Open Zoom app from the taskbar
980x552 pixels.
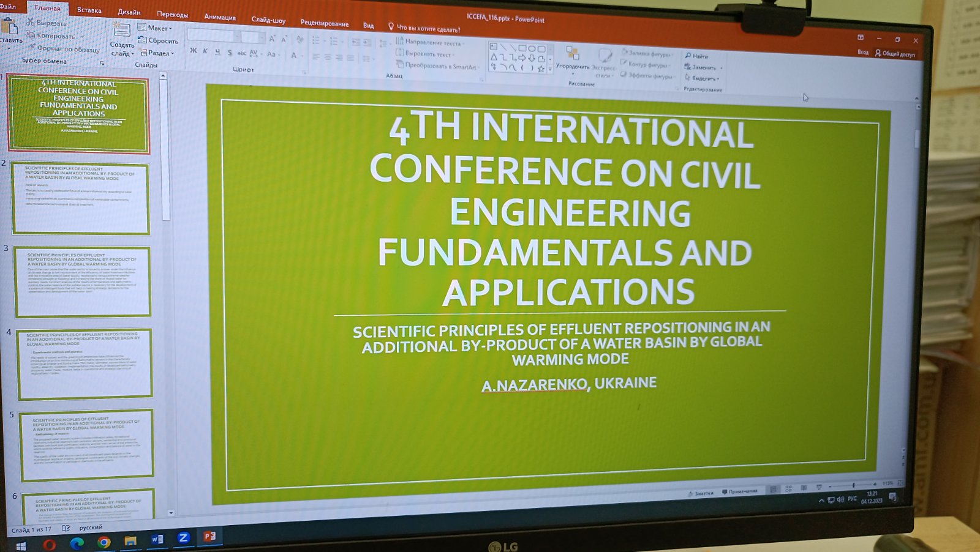(x=183, y=537)
